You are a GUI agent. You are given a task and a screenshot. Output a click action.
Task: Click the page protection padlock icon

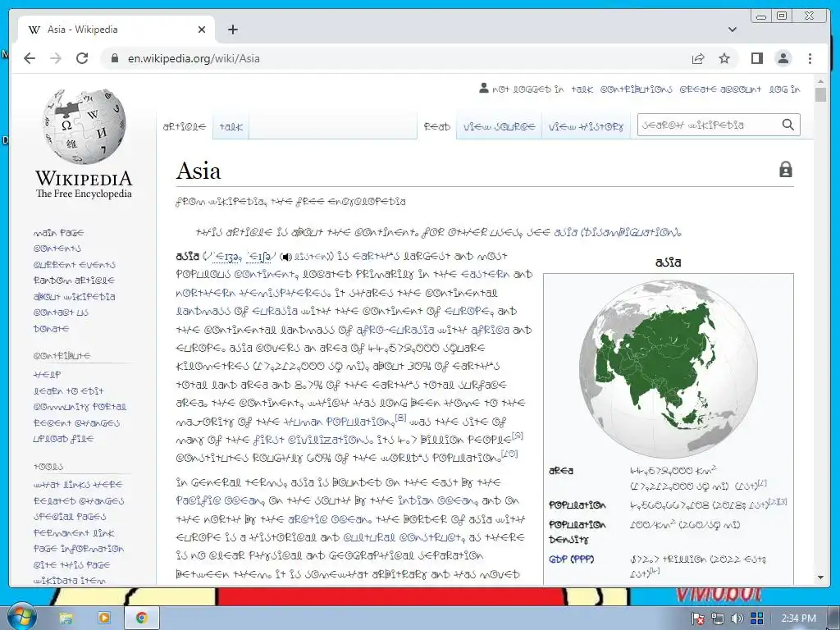pos(785,169)
